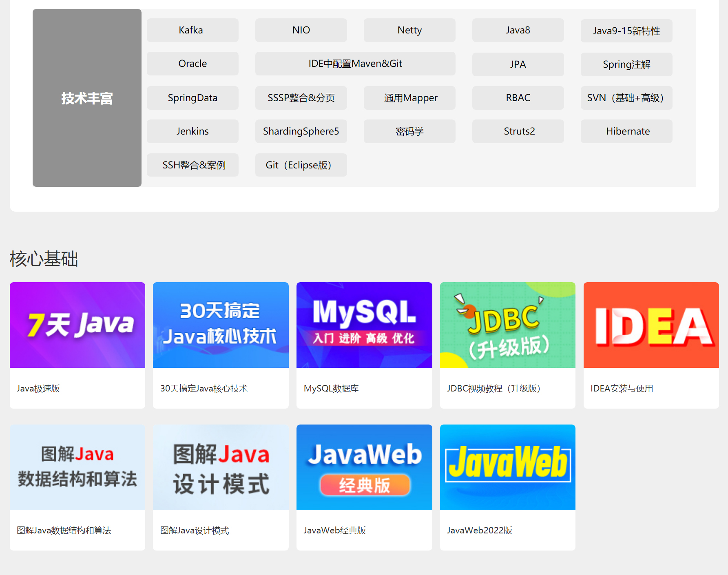
Task: Click the JavaWeb2022版 title link
Action: [480, 531]
